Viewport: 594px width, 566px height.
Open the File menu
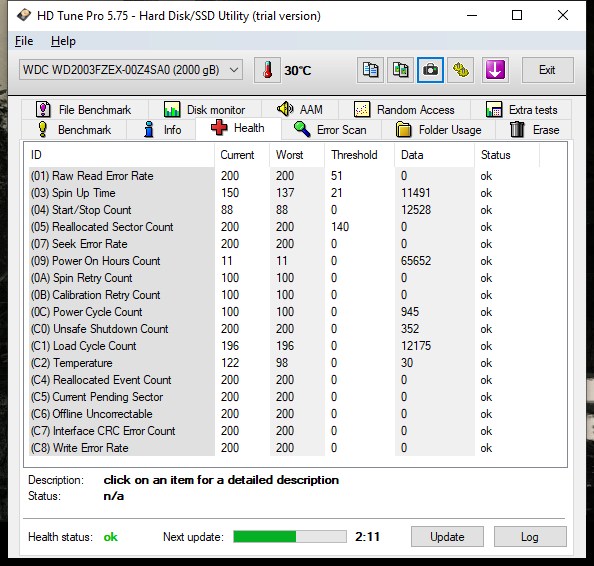(24, 41)
